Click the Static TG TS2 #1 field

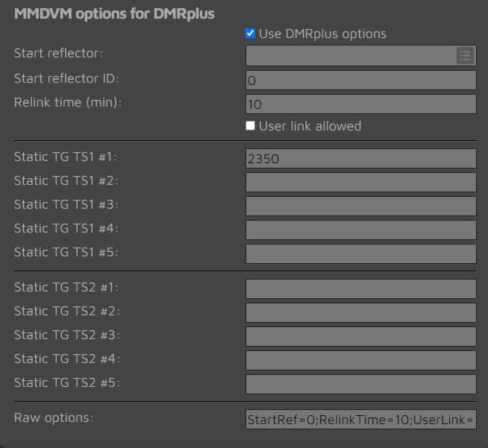click(360, 288)
